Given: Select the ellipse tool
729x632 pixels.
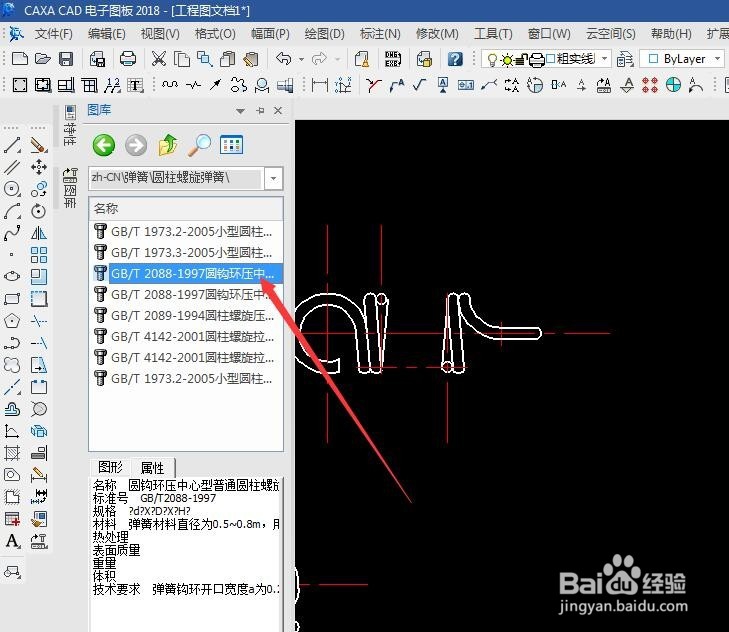Looking at the screenshot, I should pos(12,276).
